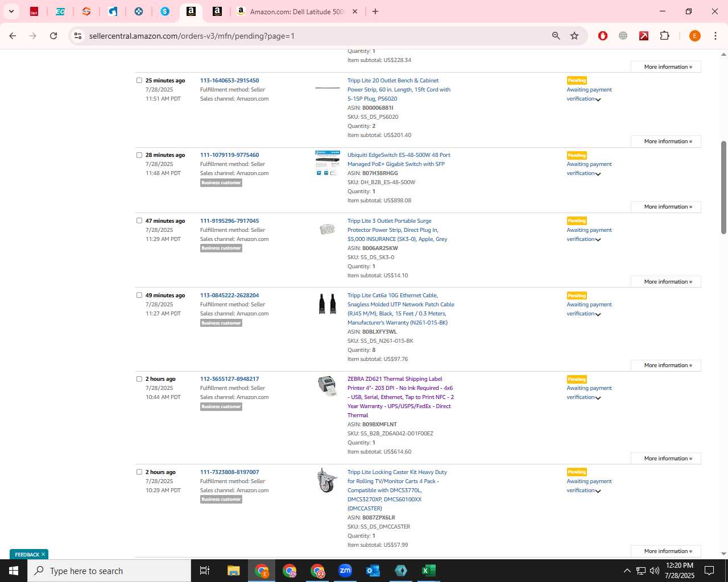This screenshot has width=728, height=582.
Task: Expand payment verification status for Caster Kit order
Action: [x=598, y=491]
